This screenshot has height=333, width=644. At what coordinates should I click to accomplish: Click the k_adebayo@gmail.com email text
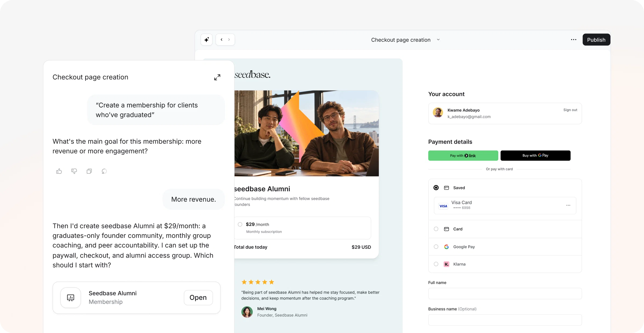pos(469,117)
